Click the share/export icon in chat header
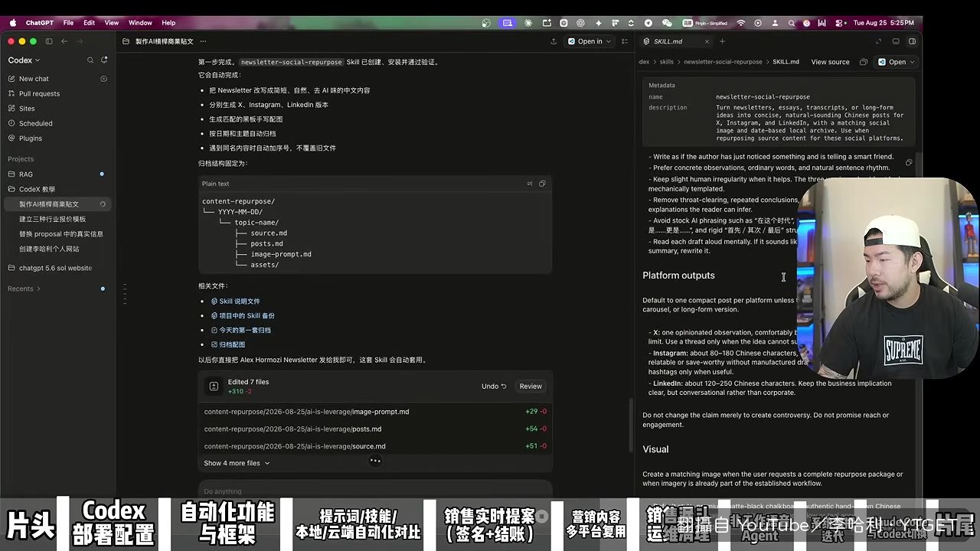Screen dimensions: 980x551 click(553, 41)
